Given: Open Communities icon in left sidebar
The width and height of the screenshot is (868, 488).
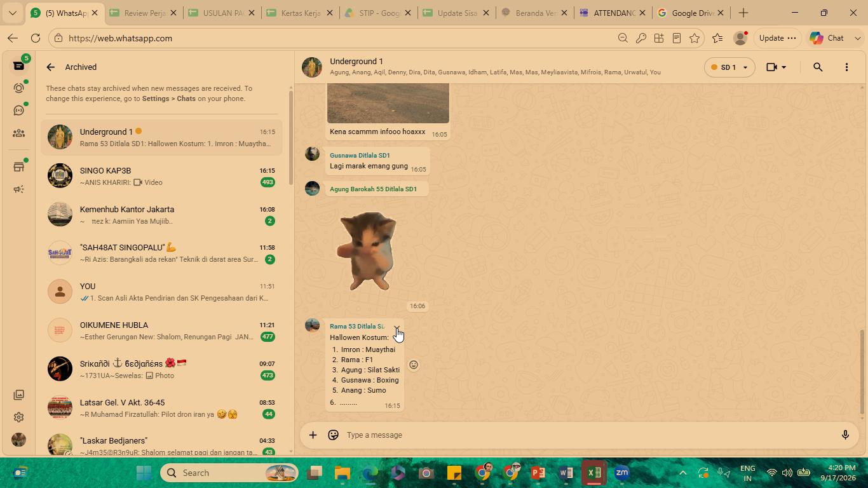Looking at the screenshot, I should tap(18, 133).
